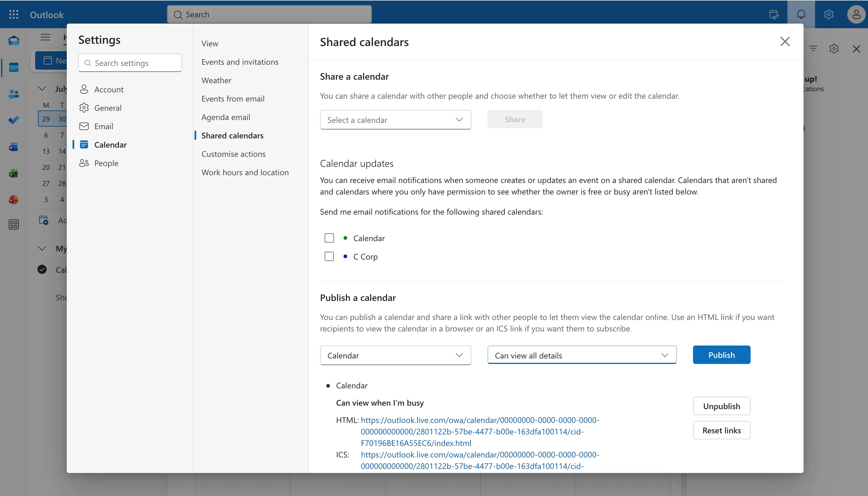Screen dimensions: 868x496
Task: Select the Account icon in Settings
Action: pyautogui.click(x=84, y=89)
